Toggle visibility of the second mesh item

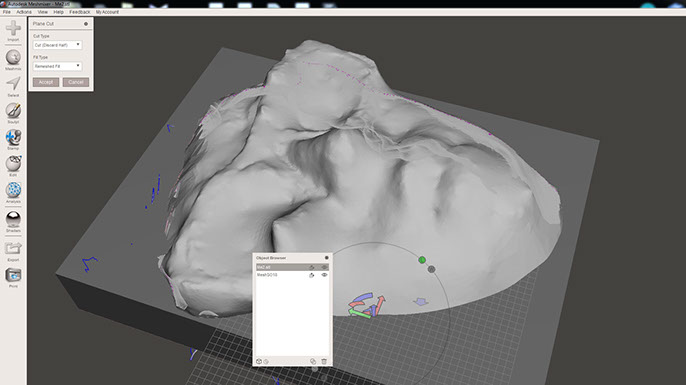point(324,275)
